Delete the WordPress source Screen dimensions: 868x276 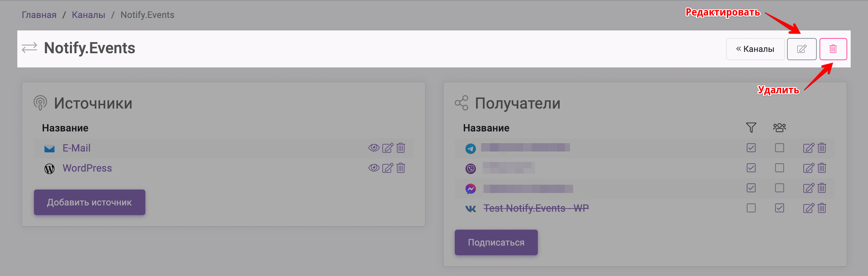tap(401, 168)
